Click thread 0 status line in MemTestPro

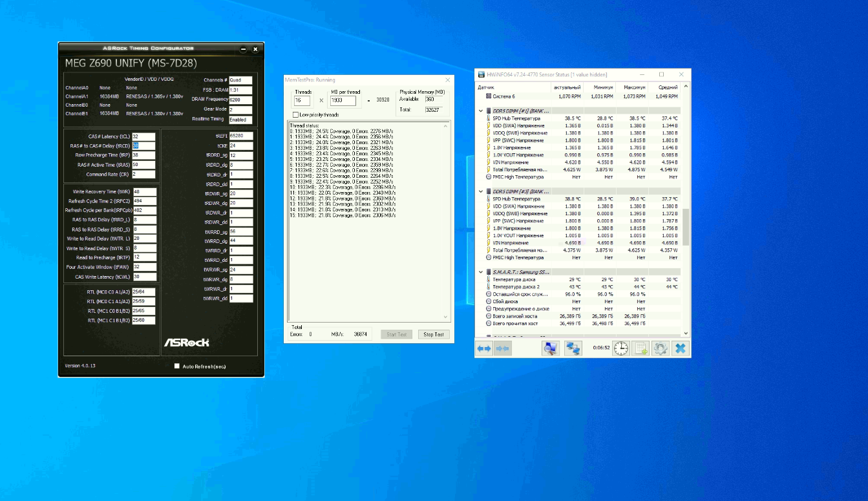(x=342, y=131)
